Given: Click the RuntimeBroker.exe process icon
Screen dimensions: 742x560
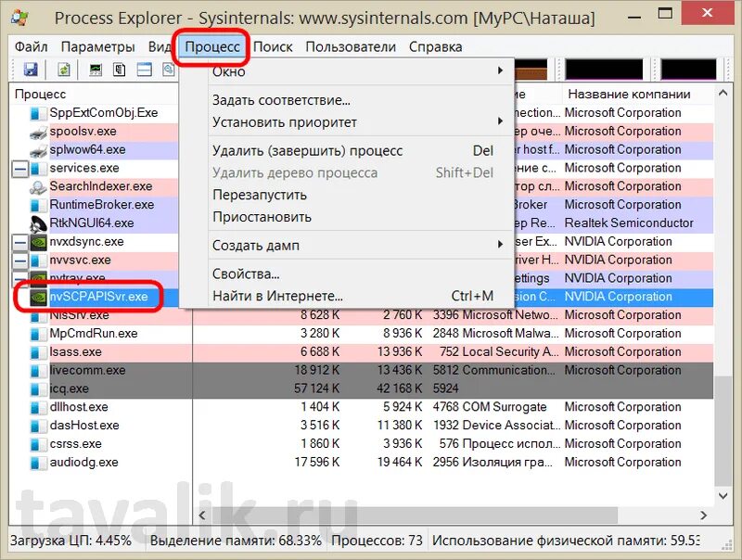Looking at the screenshot, I should pos(36,205).
